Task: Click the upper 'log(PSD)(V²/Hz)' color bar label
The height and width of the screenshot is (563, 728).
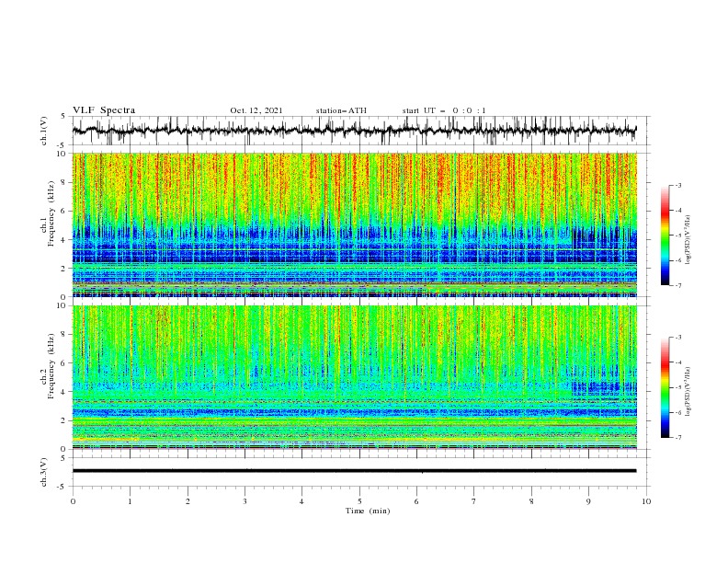Action: [x=688, y=240]
